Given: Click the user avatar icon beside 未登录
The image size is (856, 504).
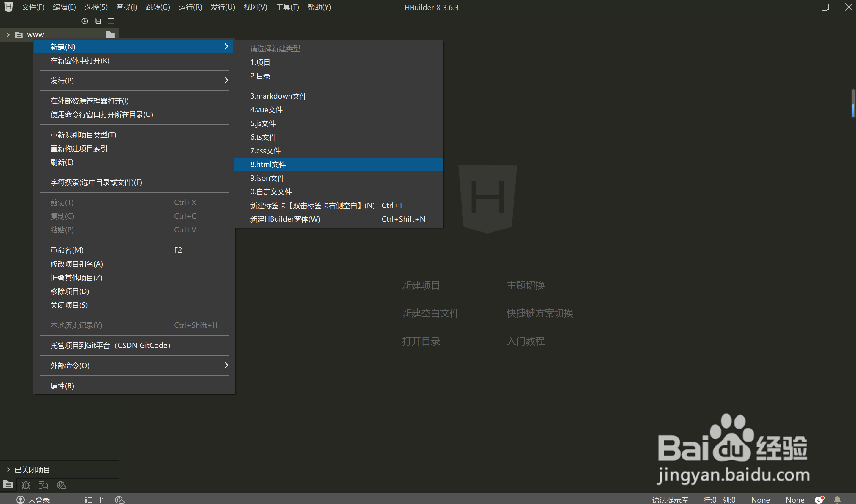Looking at the screenshot, I should [x=21, y=500].
